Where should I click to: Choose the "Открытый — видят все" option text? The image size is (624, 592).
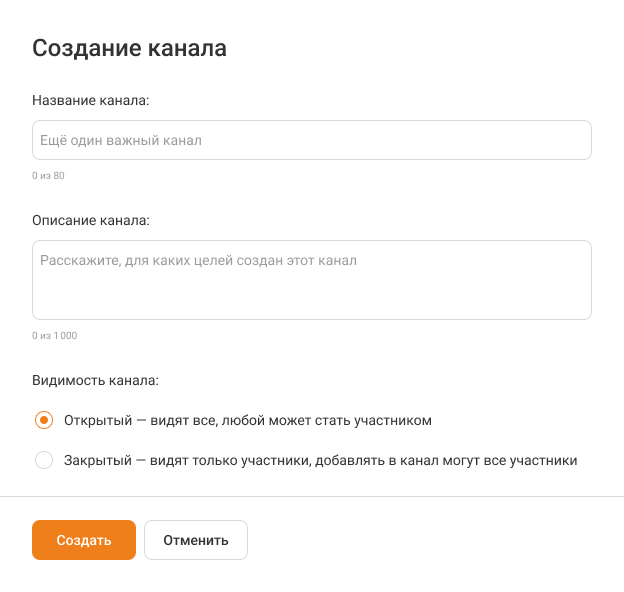pyautogui.click(x=150, y=421)
